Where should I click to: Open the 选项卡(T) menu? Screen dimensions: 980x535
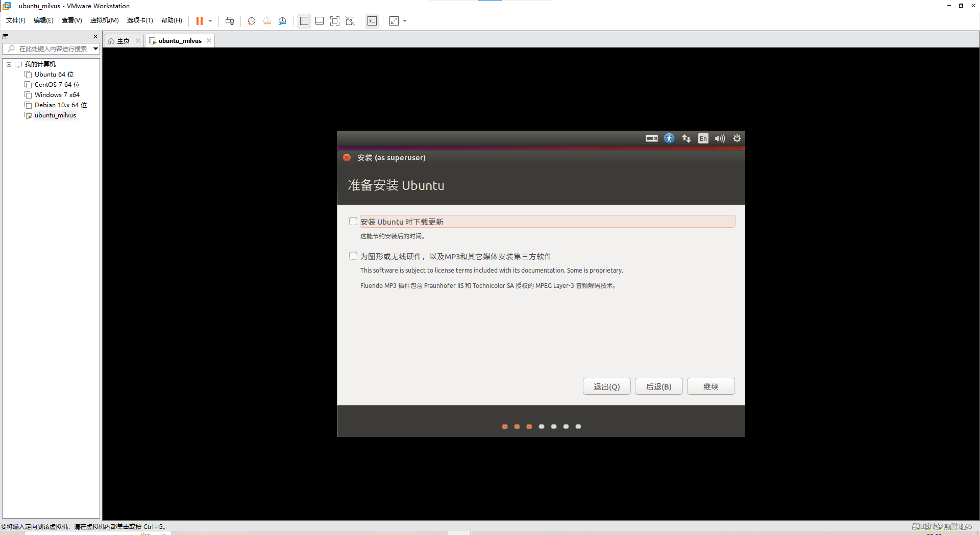tap(140, 20)
